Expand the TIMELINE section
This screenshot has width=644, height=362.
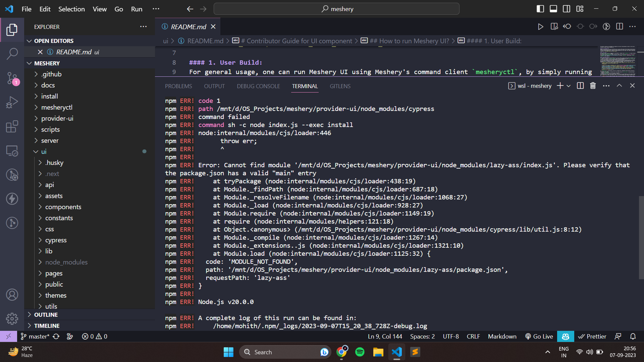90,326
